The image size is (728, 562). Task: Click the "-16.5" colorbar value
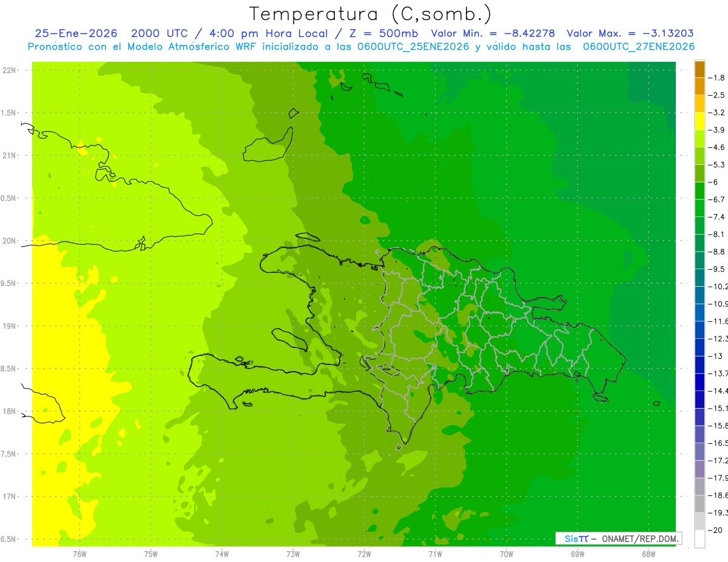pos(718,443)
